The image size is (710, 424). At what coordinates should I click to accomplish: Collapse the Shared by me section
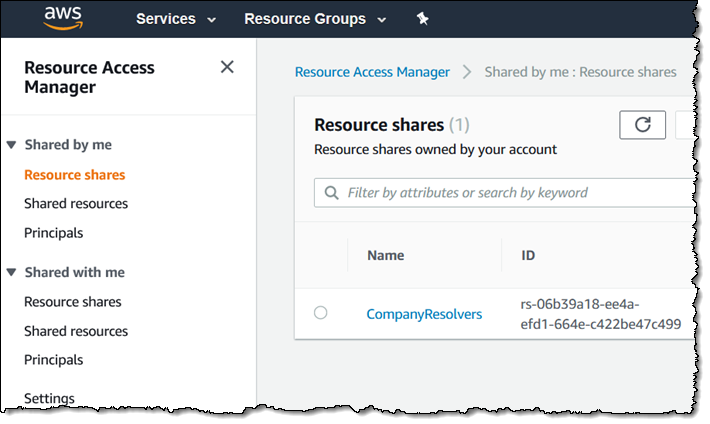click(x=12, y=145)
